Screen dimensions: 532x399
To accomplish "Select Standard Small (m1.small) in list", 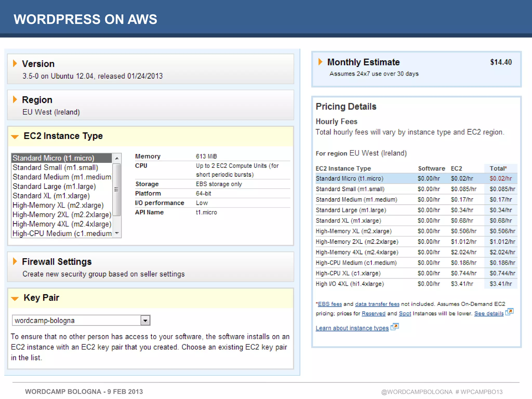I will click(62, 168).
